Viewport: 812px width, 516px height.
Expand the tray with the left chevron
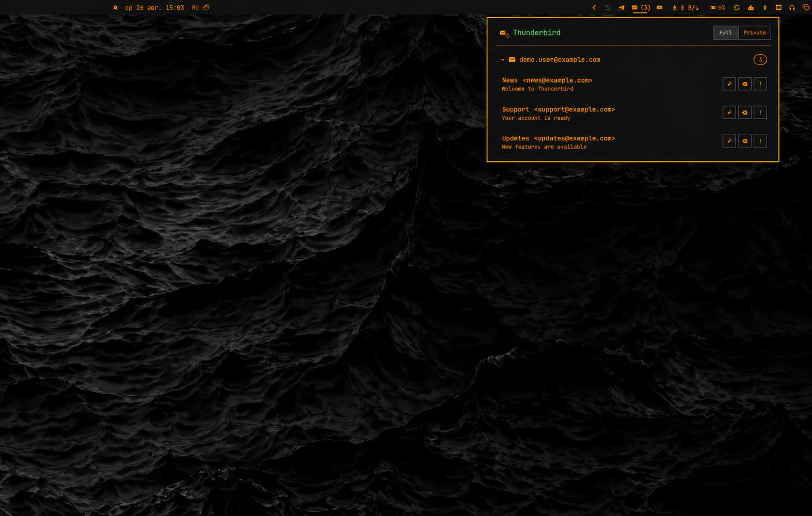pos(594,8)
